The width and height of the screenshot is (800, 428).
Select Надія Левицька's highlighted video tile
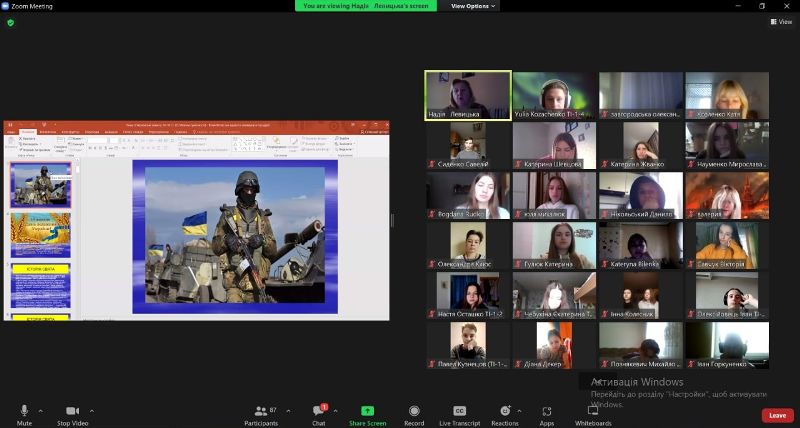tap(468, 95)
